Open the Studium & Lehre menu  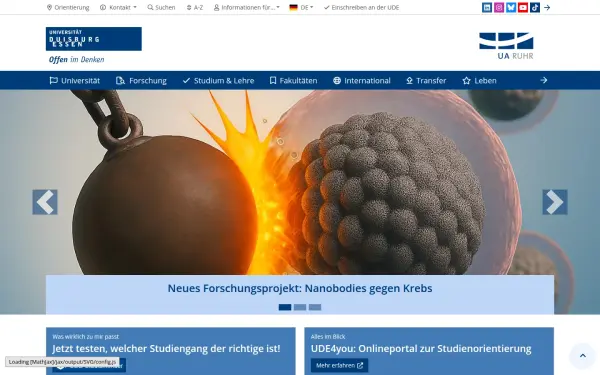point(218,80)
